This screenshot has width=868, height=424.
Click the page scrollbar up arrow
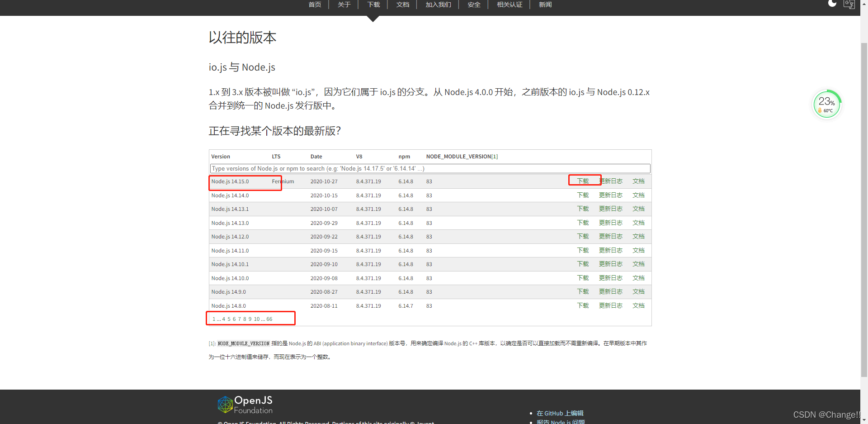click(864, 3)
